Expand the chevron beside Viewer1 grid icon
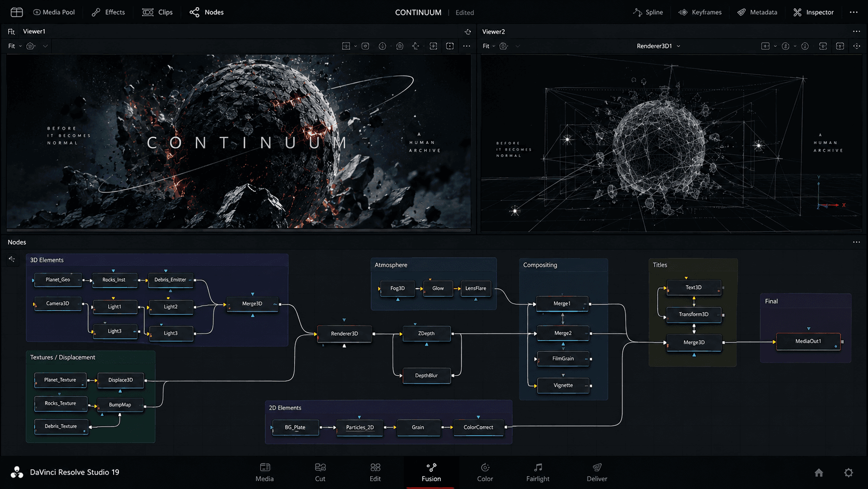 (x=356, y=46)
